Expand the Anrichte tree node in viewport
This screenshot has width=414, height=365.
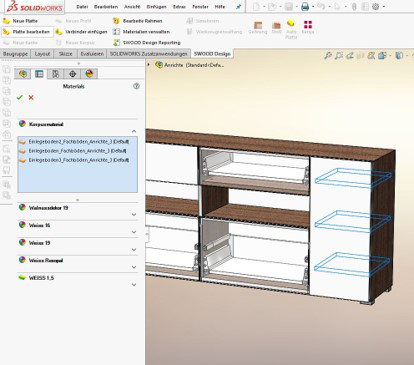[149, 65]
